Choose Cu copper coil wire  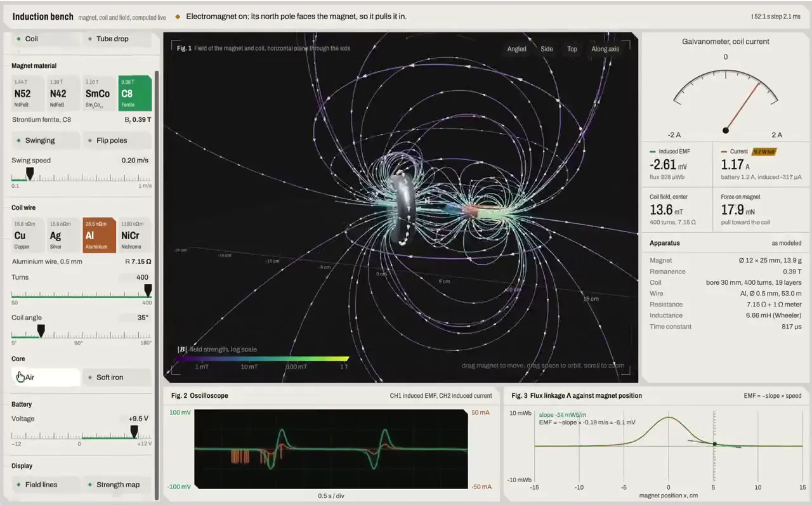tap(28, 235)
